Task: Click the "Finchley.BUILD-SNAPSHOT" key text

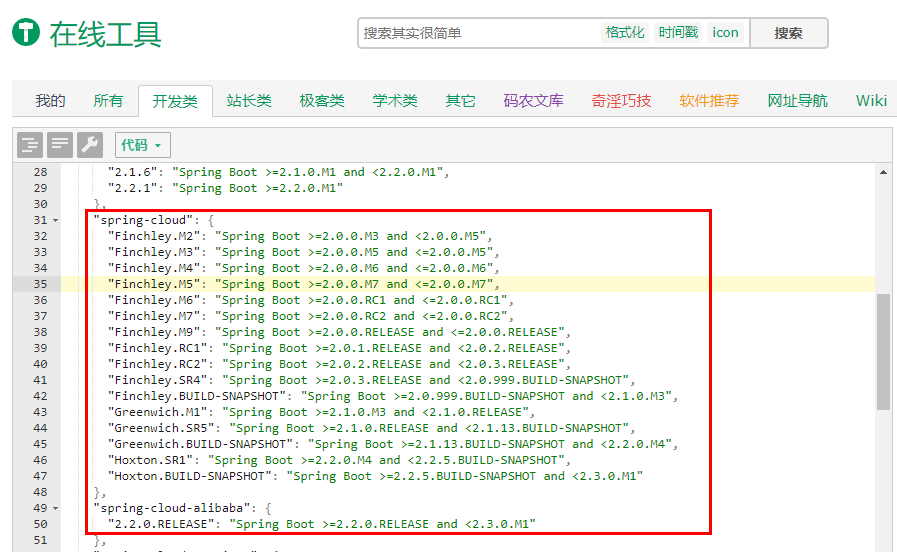Action: pyautogui.click(x=197, y=396)
